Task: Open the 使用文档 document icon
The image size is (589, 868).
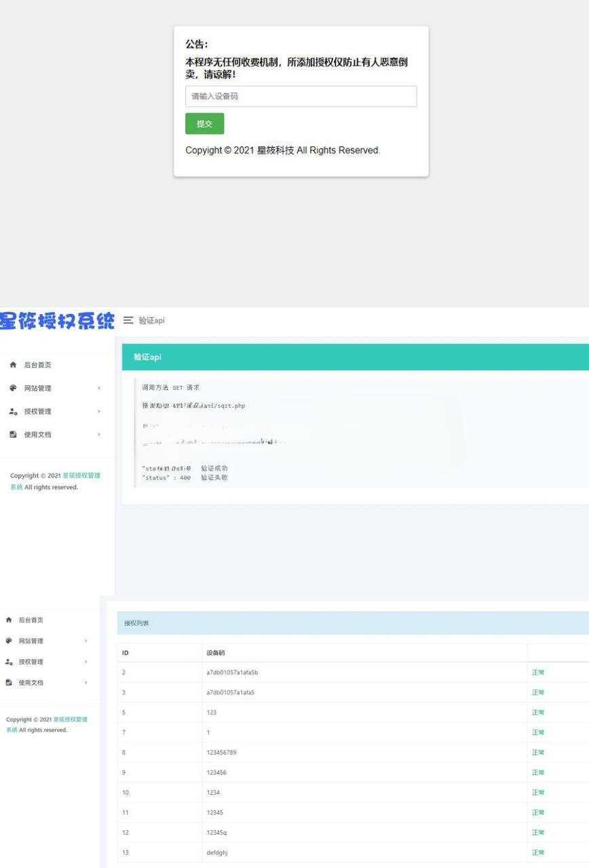Action: click(x=12, y=434)
